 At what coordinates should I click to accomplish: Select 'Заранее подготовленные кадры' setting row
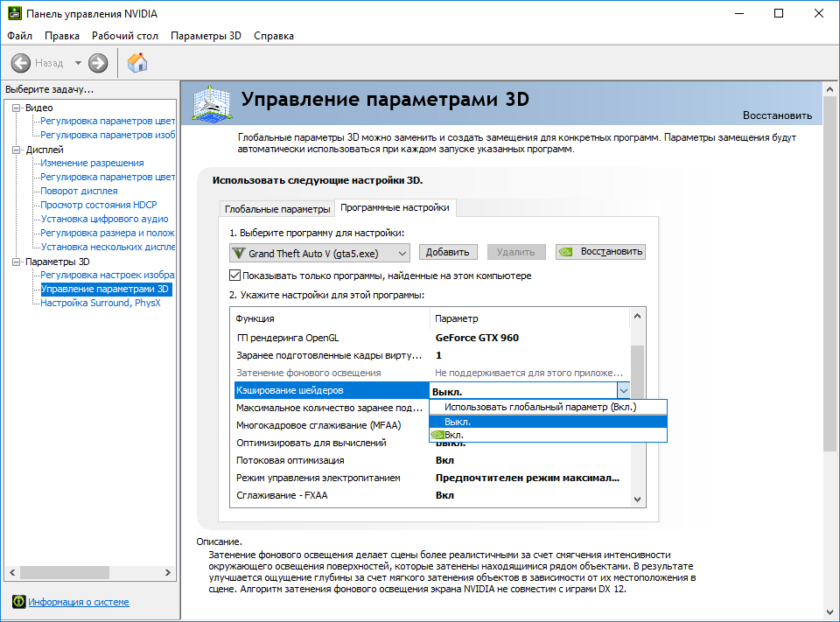click(431, 355)
